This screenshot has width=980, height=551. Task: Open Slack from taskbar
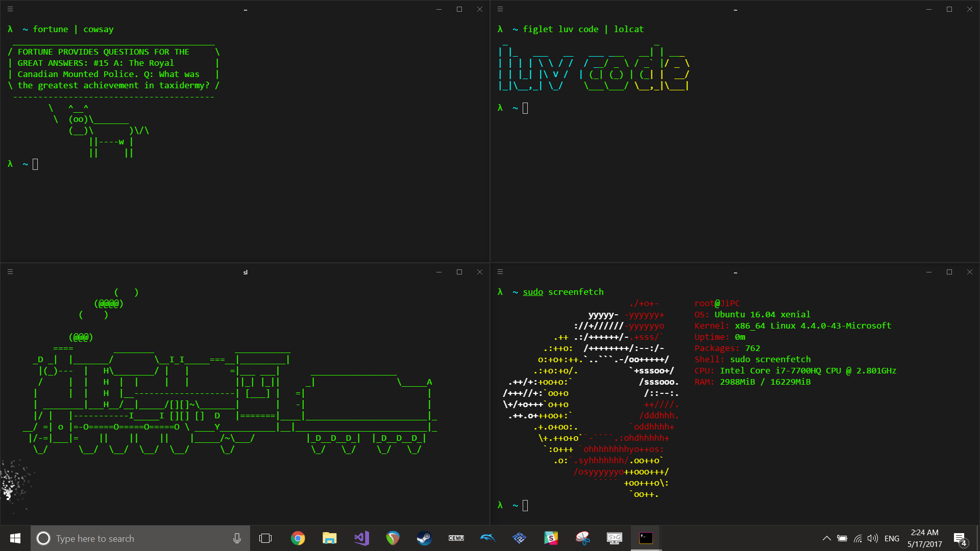[x=551, y=538]
